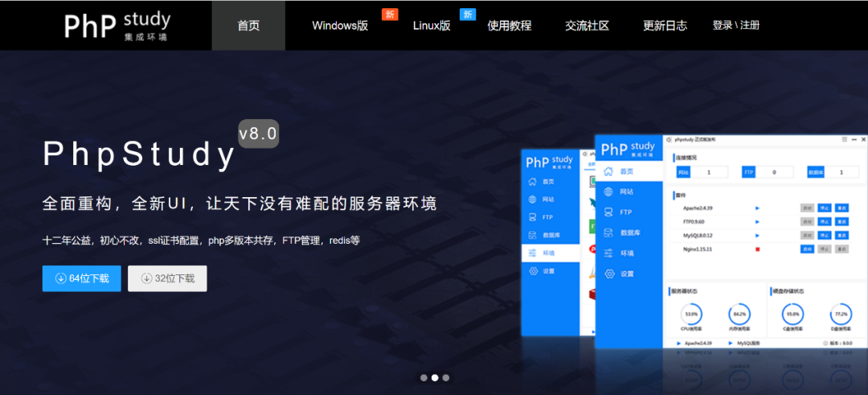The height and width of the screenshot is (395, 868).
Task: Click 数据库 database icon in front phpstudy window
Action: pos(608,232)
